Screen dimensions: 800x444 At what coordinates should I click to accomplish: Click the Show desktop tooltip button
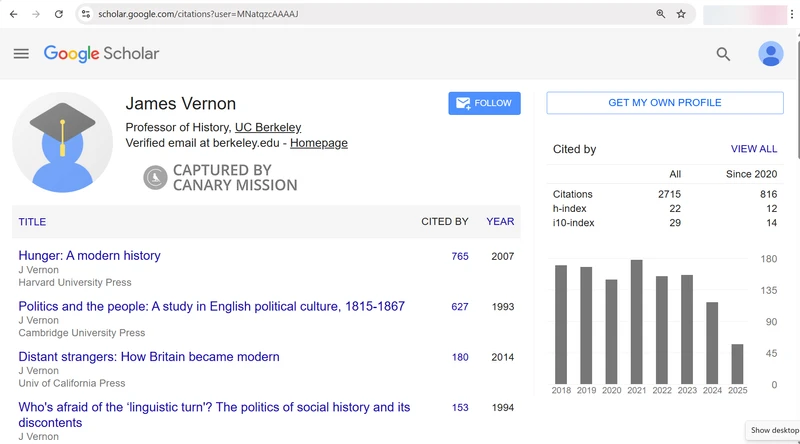point(773,430)
